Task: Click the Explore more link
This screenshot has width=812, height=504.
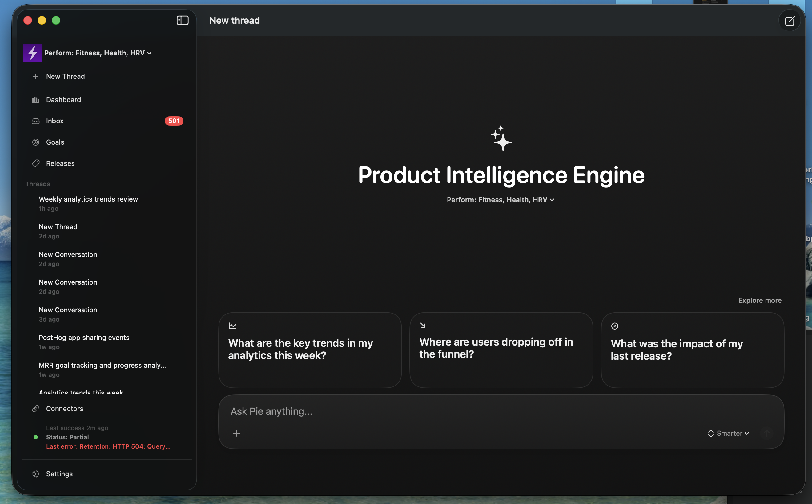Action: click(760, 300)
